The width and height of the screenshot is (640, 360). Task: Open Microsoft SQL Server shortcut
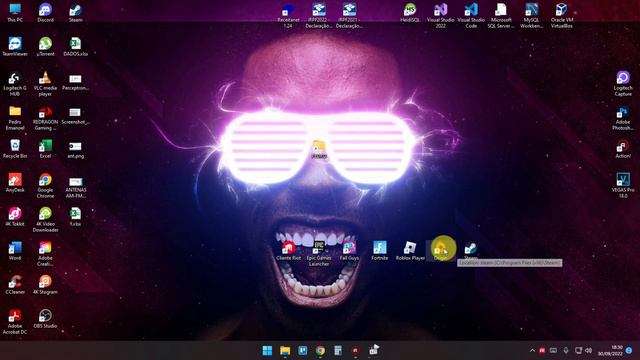pos(501,15)
